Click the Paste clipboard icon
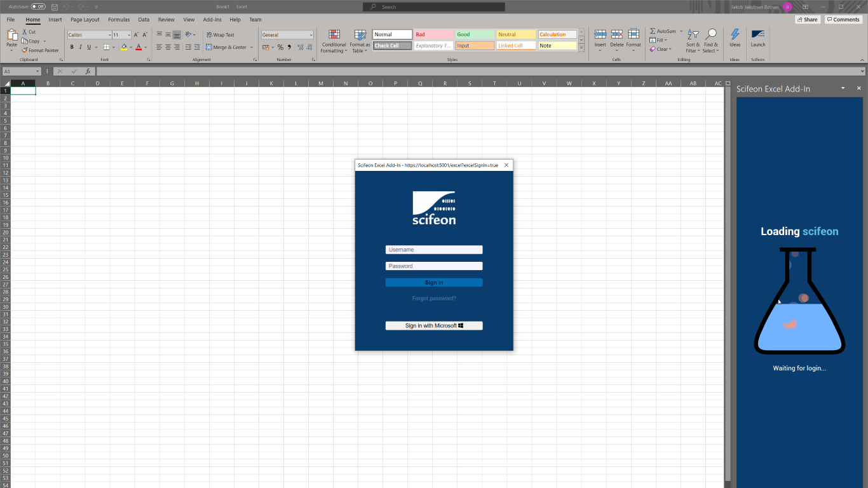Screen dimensions: 868x488 [11, 36]
